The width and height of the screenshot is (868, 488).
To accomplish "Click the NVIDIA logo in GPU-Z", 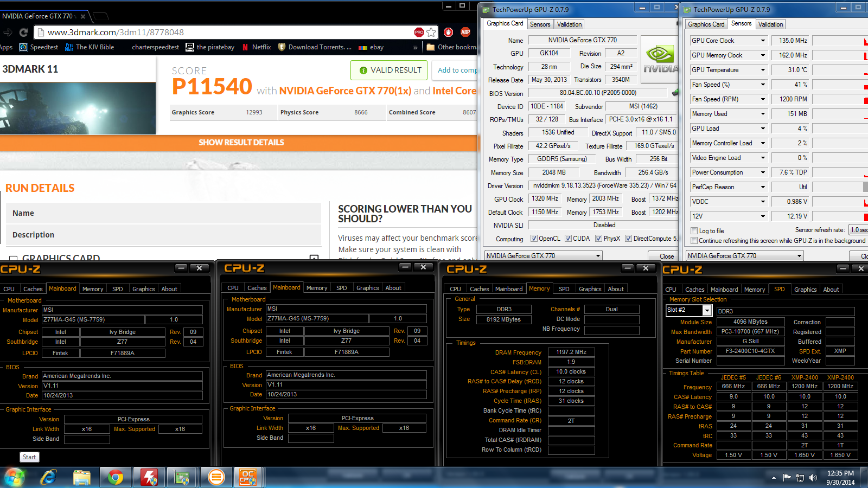I will point(660,59).
